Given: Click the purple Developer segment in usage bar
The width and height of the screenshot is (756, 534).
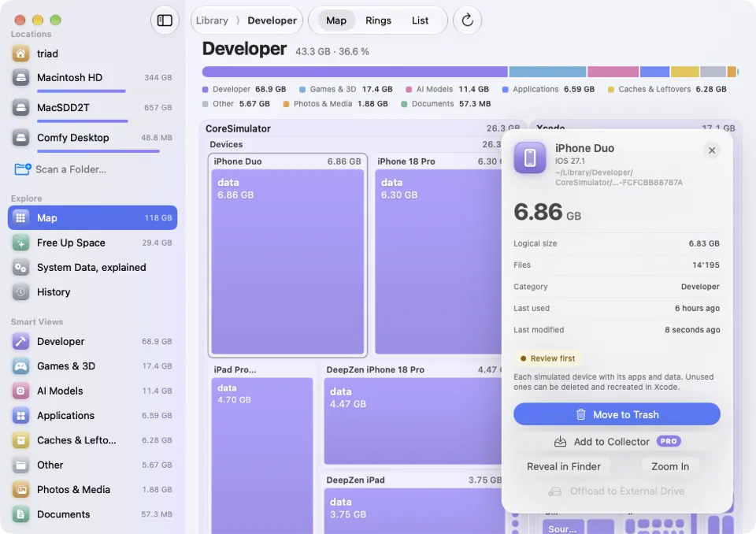Looking at the screenshot, I should (x=355, y=72).
